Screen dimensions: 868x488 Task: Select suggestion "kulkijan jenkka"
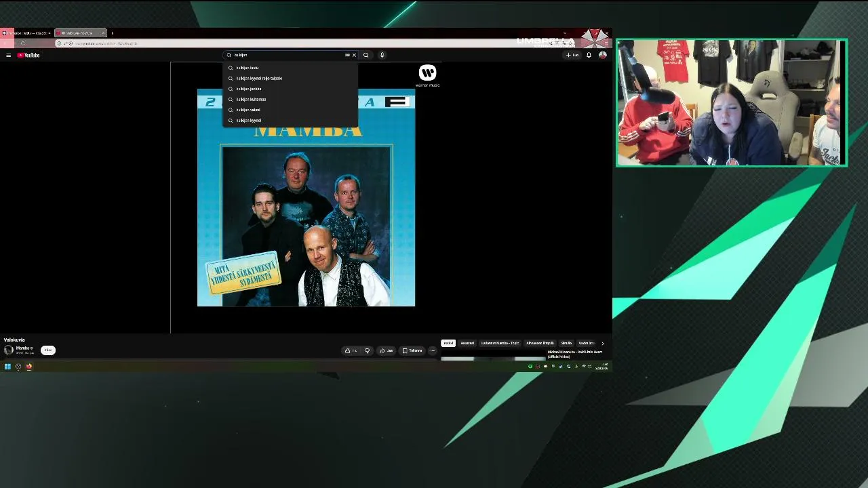tap(290, 89)
